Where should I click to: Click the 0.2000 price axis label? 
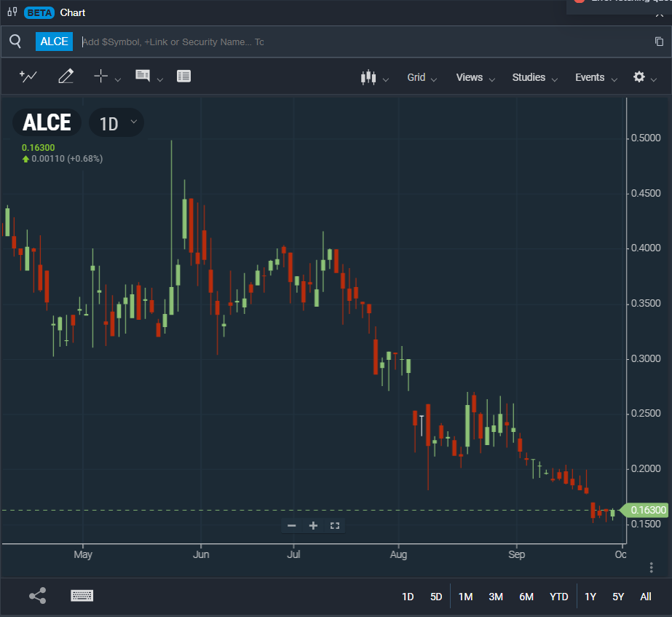646,469
